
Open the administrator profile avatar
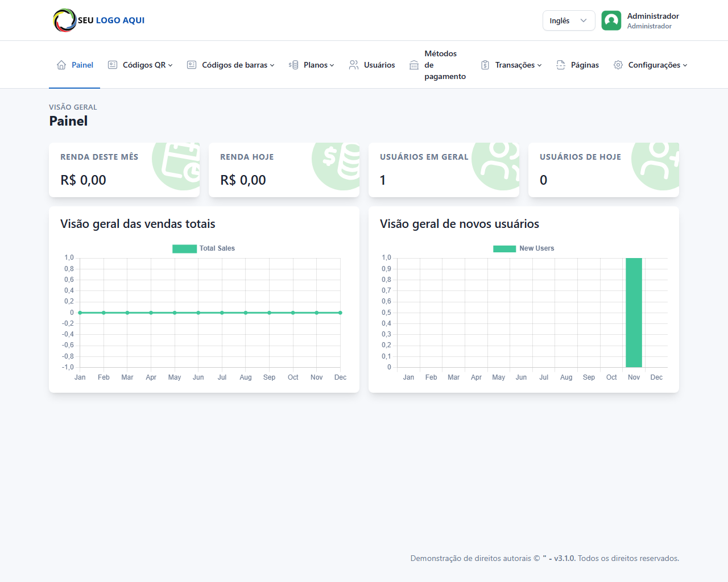[611, 20]
